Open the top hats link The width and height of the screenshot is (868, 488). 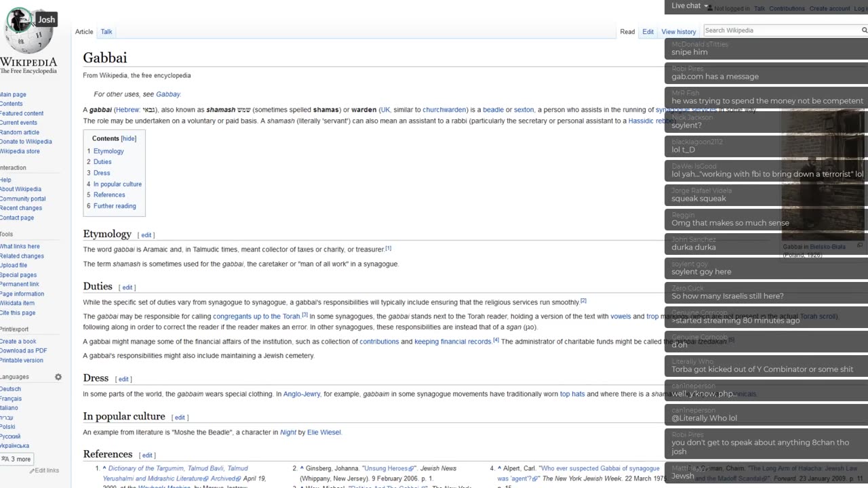click(572, 394)
